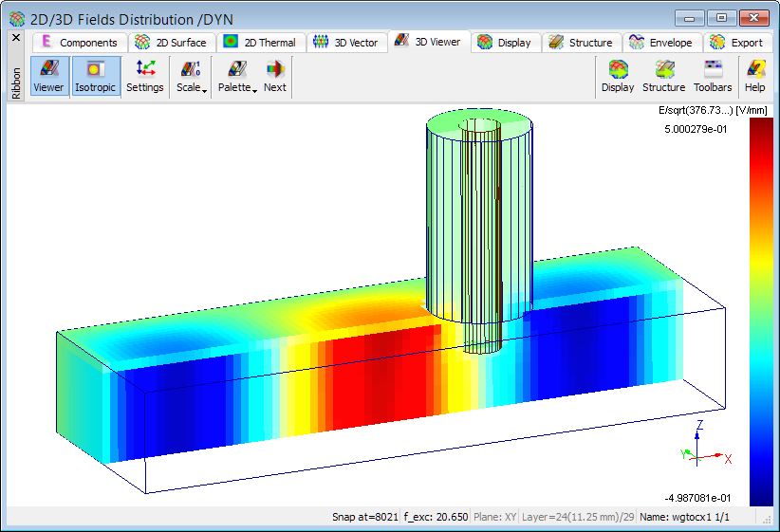The height and width of the screenshot is (532, 780).
Task: Open the 2D Thermal tab
Action: click(260, 43)
